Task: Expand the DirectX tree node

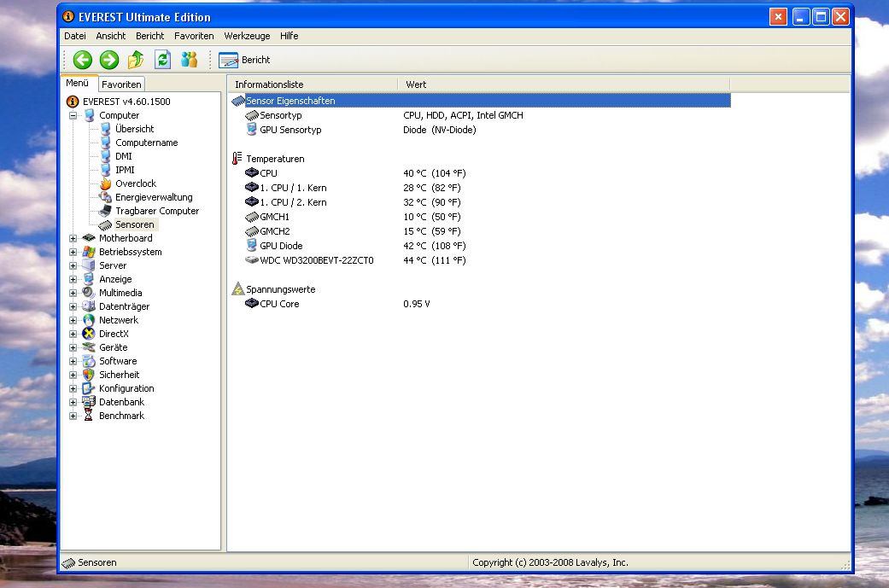Action: [73, 334]
